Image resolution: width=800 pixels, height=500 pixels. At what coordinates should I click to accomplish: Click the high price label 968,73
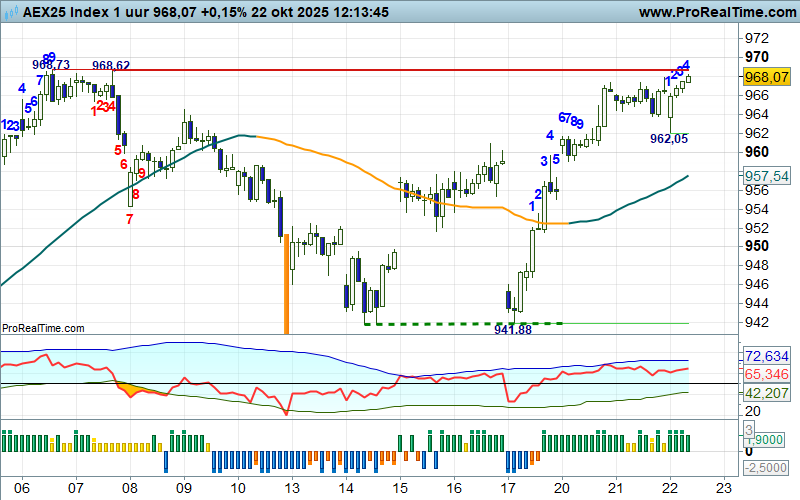tap(51, 65)
